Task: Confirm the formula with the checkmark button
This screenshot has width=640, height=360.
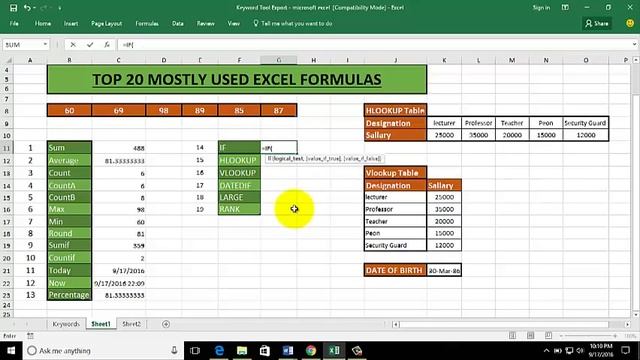Action: pyautogui.click(x=90, y=45)
